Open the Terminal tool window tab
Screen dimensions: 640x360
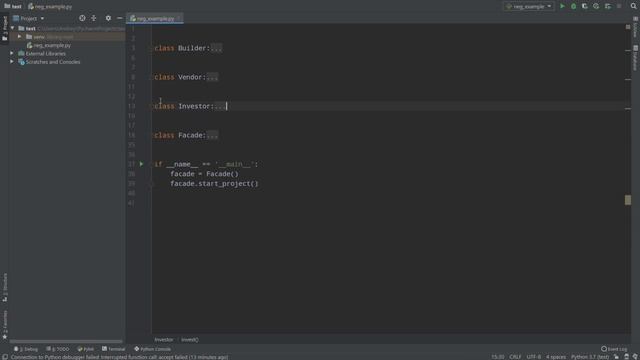tap(113, 349)
